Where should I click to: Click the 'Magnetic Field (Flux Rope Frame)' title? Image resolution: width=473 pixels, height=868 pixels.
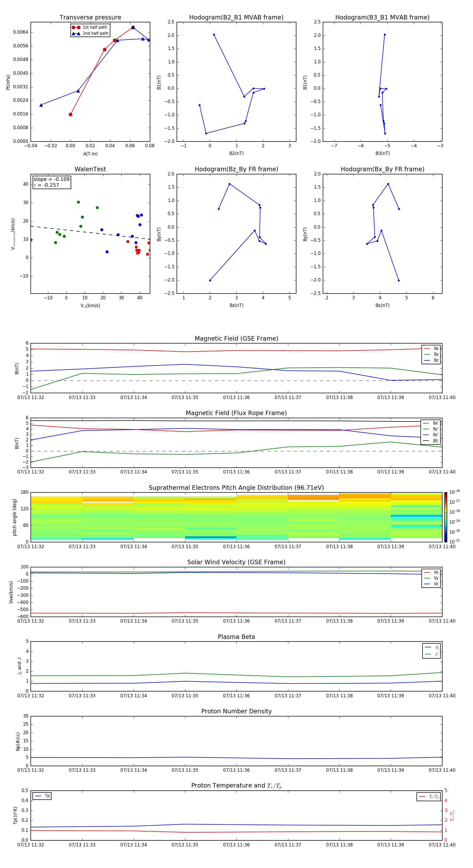coord(236,413)
